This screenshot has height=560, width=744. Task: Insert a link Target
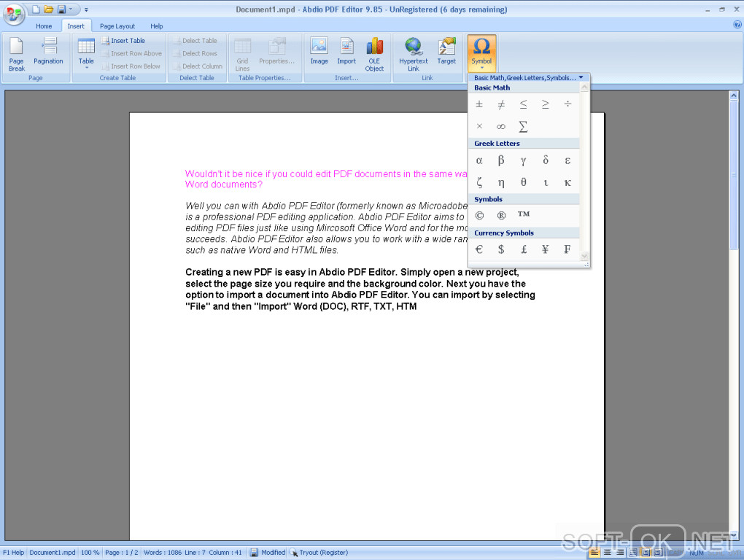446,51
